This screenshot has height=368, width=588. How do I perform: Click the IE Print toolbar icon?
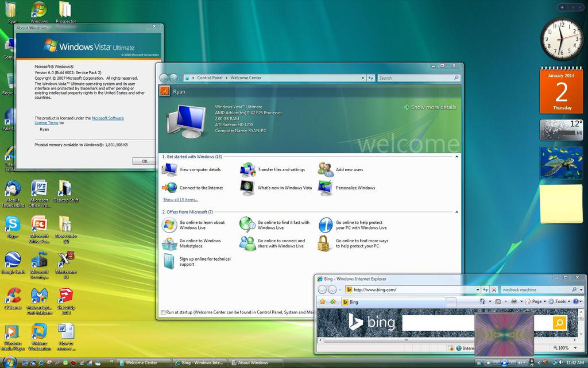click(x=514, y=301)
